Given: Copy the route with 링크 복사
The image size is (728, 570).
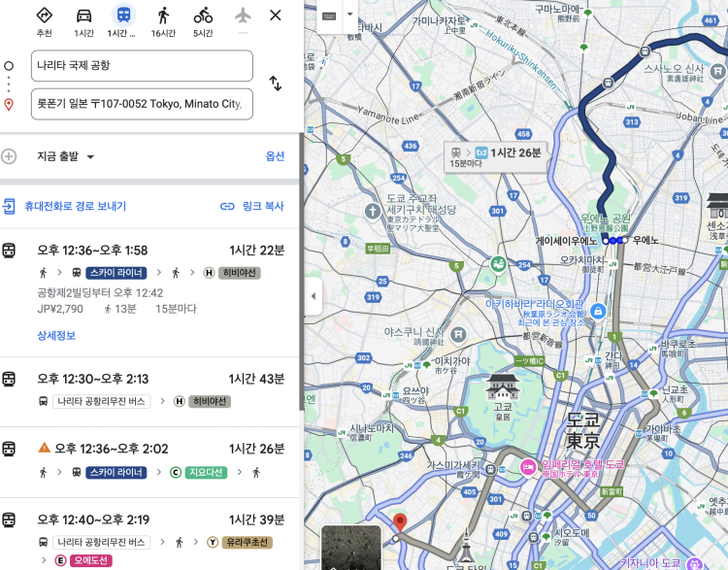Looking at the screenshot, I should tap(252, 206).
